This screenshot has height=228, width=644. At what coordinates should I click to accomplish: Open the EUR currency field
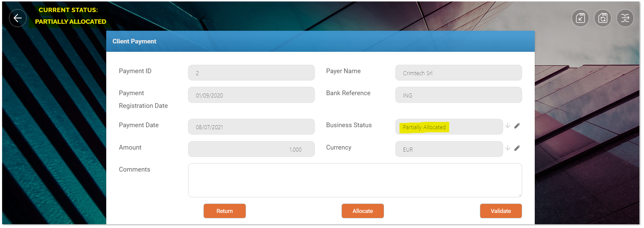[x=449, y=149]
